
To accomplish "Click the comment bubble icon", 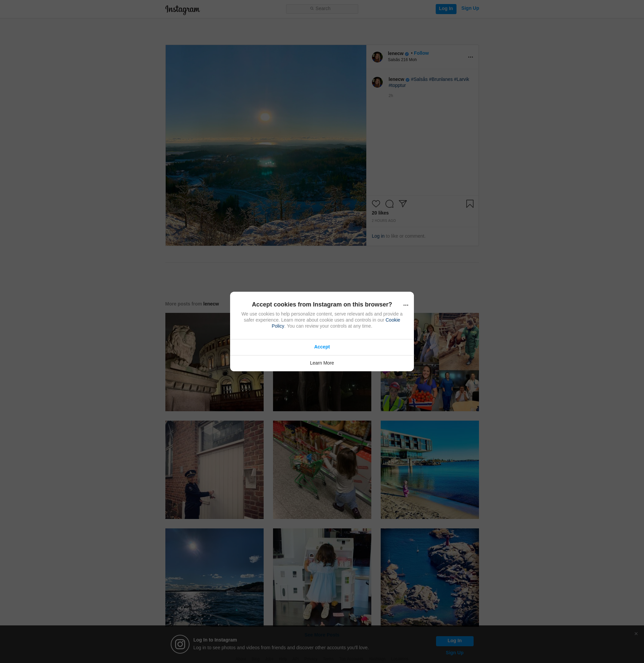I will (x=389, y=204).
